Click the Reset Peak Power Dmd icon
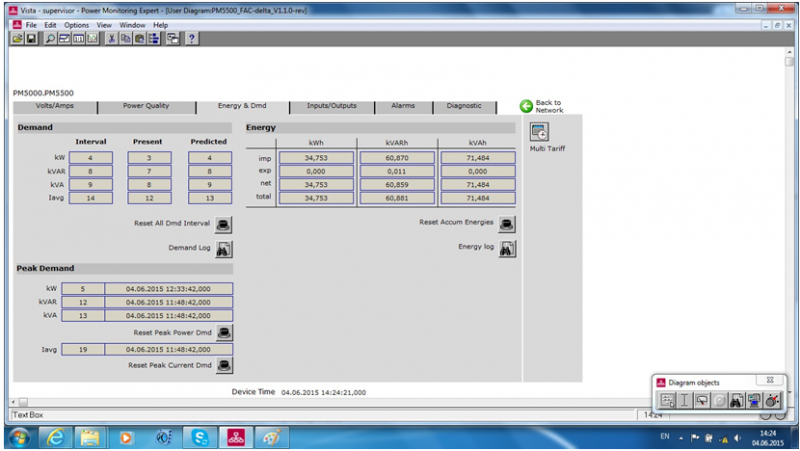 (x=224, y=333)
